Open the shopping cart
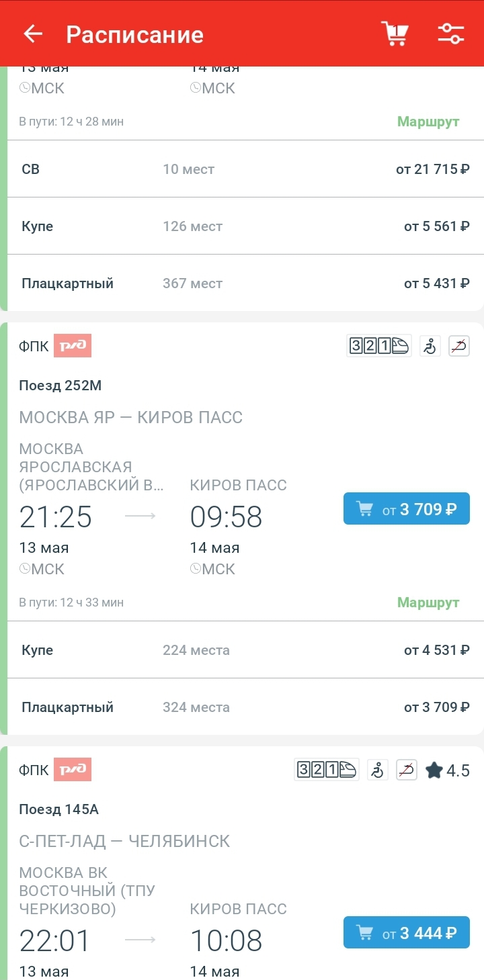This screenshot has width=484, height=980. tap(395, 34)
